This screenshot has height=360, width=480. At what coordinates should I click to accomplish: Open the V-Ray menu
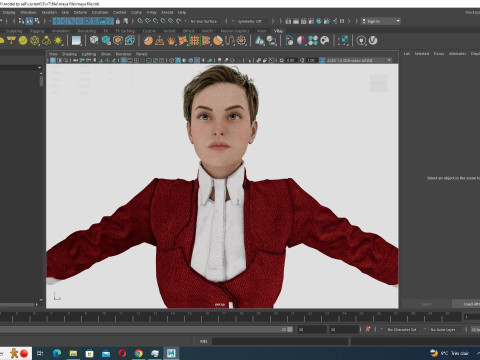point(152,12)
